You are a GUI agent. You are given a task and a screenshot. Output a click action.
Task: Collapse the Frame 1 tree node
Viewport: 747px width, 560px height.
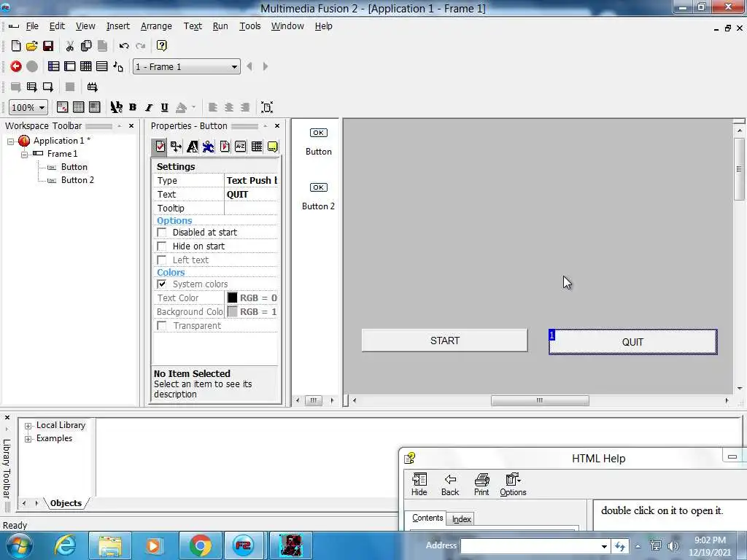(x=24, y=155)
